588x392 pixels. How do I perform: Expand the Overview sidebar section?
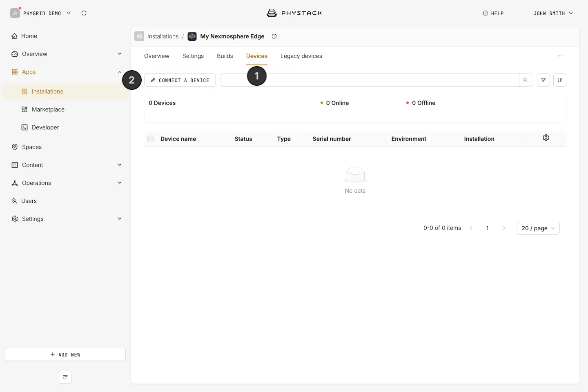(x=120, y=53)
